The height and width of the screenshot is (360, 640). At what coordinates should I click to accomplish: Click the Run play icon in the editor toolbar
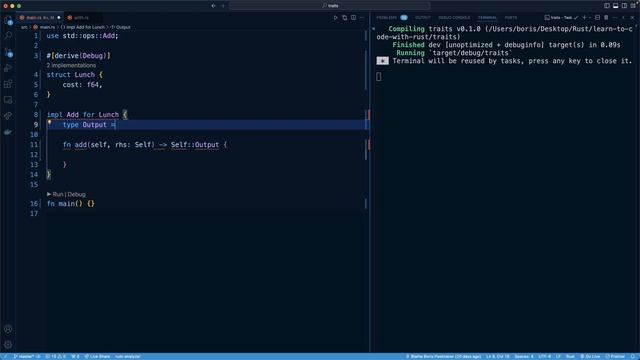click(x=336, y=18)
